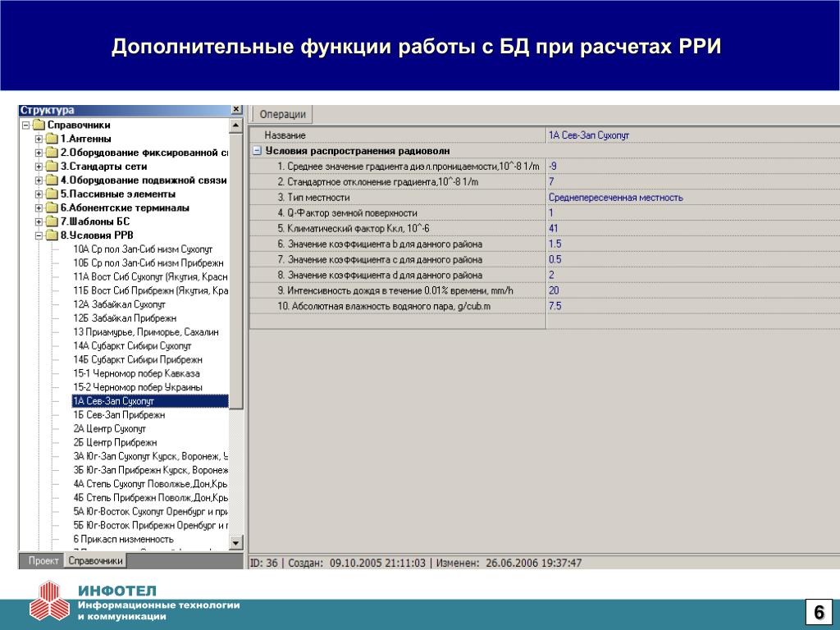This screenshot has width=840, height=630.
Task: Expand 4.Оборудование подвижной связи node
Action: 39,180
